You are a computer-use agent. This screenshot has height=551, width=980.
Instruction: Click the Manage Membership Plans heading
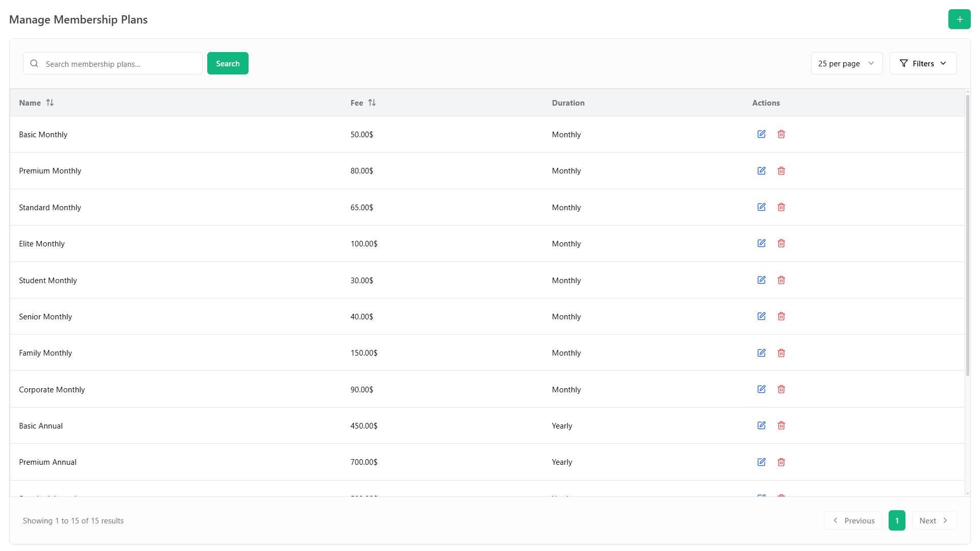pyautogui.click(x=79, y=19)
